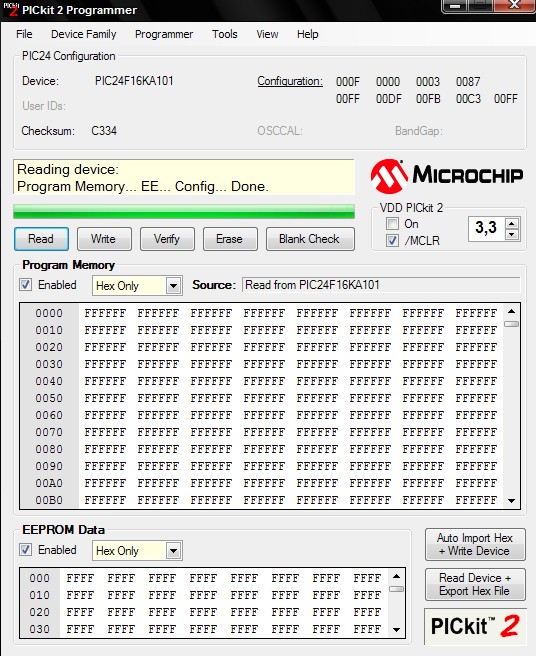536x656 pixels.
Task: Click the PICkit 2 logo image
Action: point(475,626)
